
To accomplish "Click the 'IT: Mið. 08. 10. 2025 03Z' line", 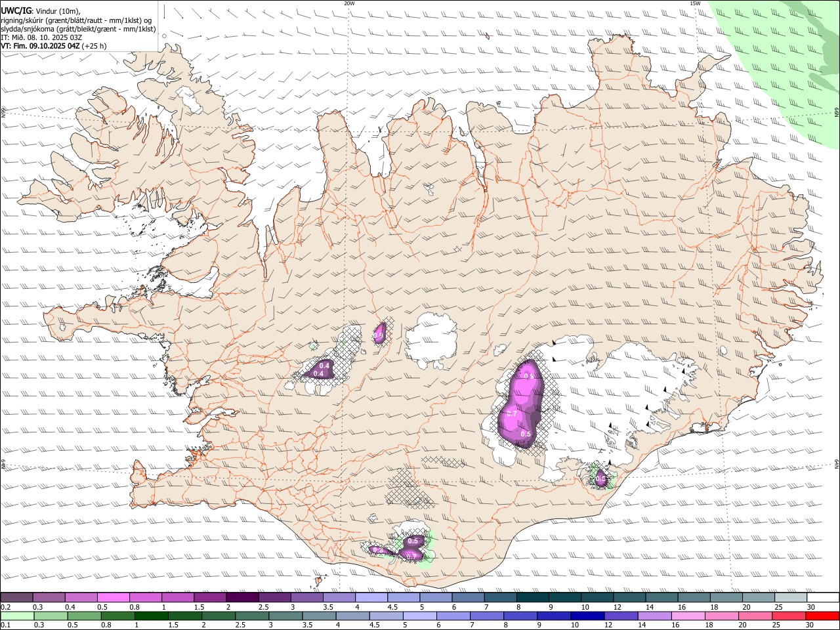I will (x=41, y=37).
